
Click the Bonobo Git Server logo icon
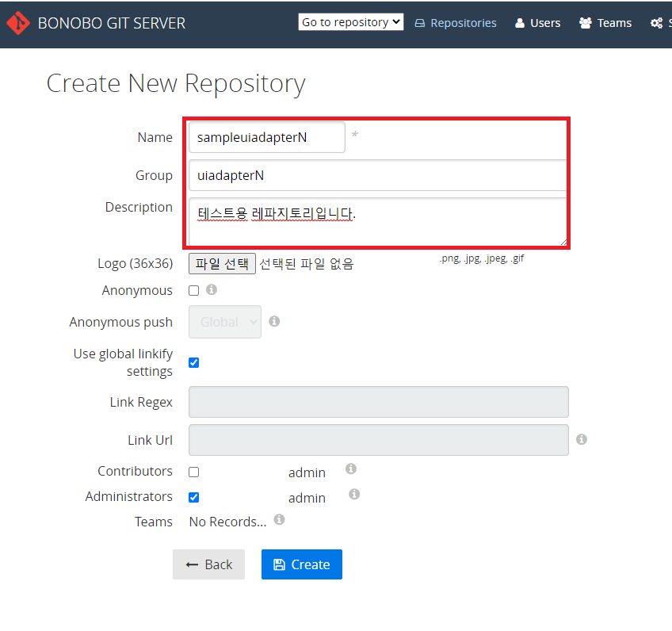click(17, 23)
